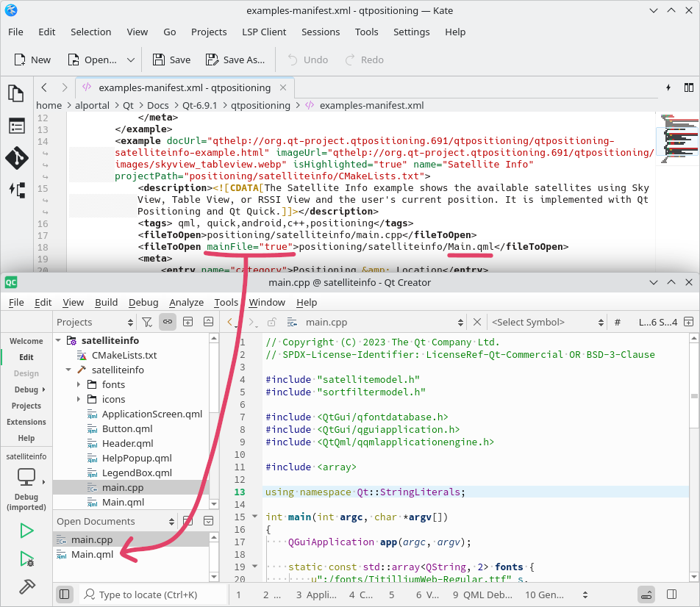Close the main.cpp document in editor toolbar
This screenshot has width=700, height=607.
pos(477,323)
